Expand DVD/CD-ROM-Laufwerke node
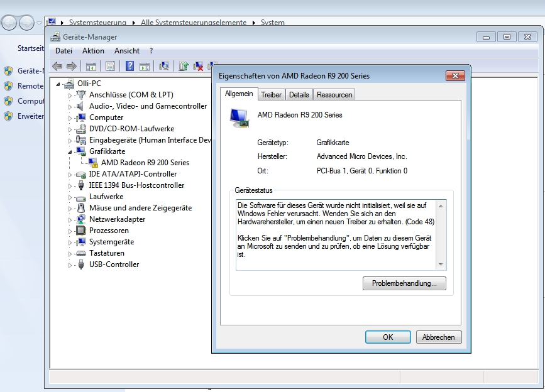 coord(70,129)
